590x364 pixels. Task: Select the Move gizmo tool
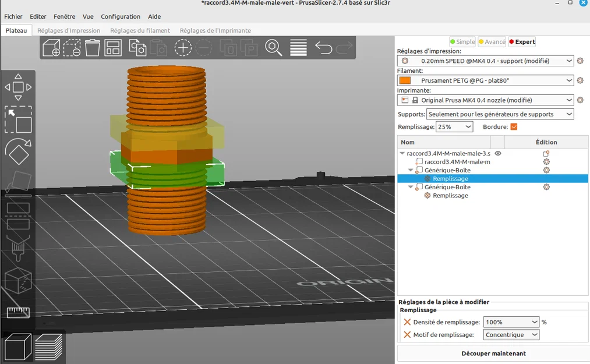tap(18, 87)
